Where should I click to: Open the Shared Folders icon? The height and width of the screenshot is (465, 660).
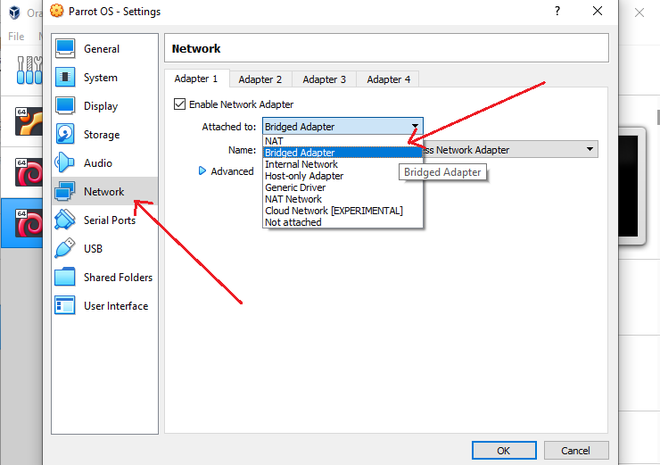pos(65,277)
